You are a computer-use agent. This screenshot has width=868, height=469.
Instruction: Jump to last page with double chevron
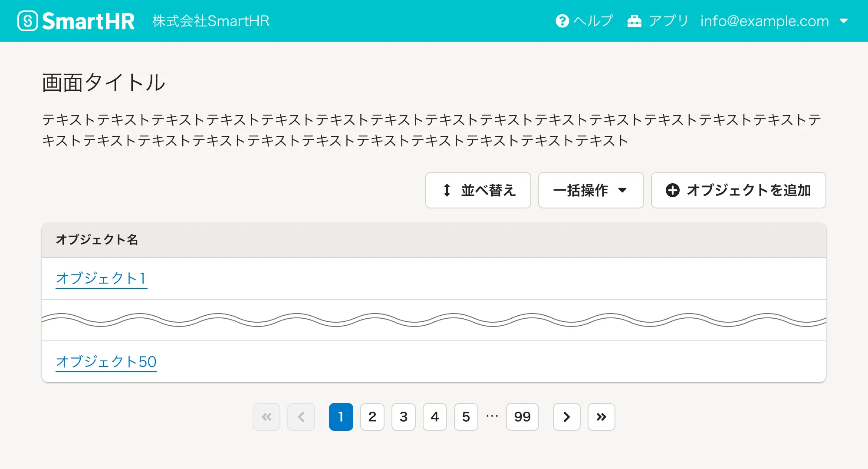click(601, 417)
